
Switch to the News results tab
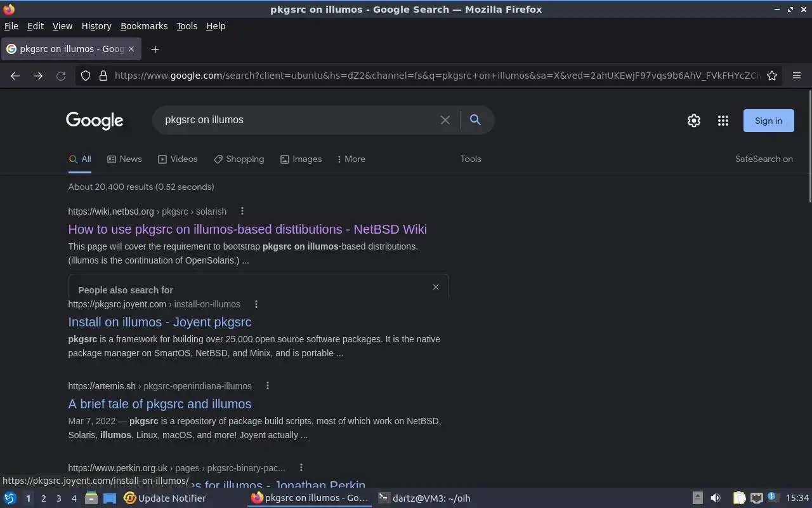(x=124, y=159)
